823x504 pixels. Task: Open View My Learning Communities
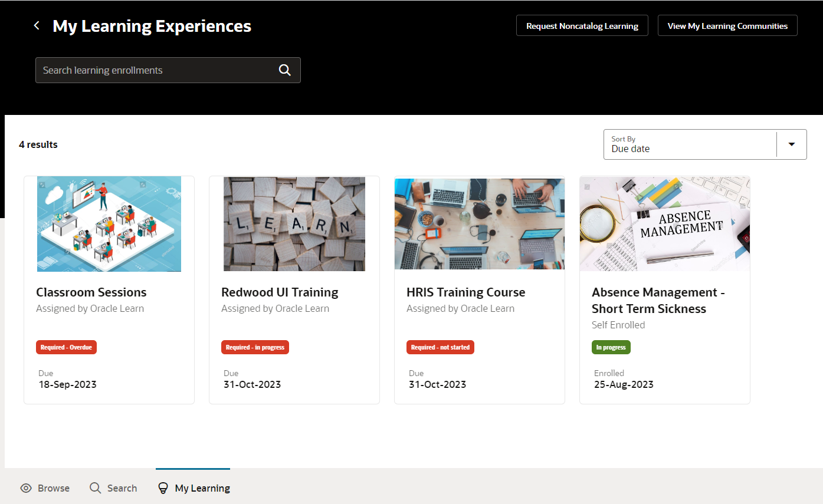coord(727,25)
